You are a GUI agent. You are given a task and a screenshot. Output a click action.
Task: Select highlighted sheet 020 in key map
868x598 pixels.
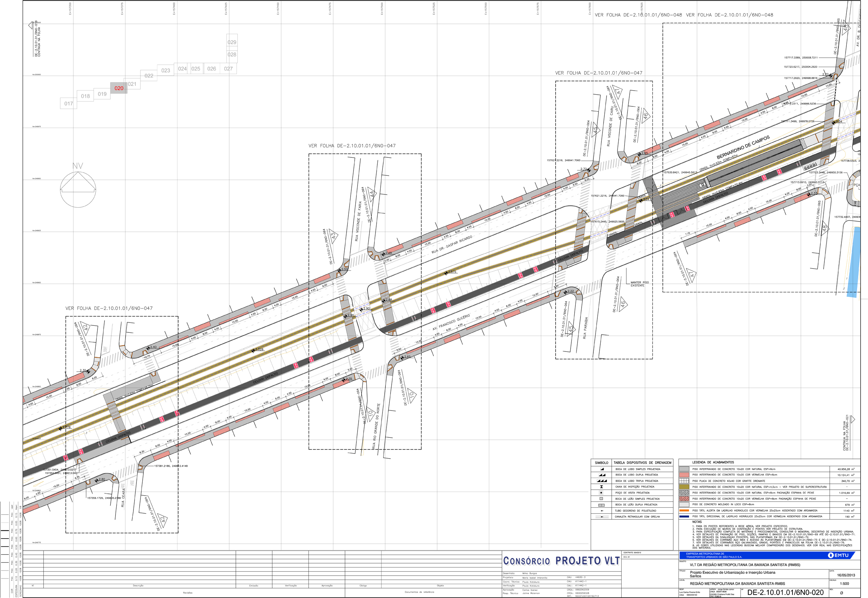pyautogui.click(x=119, y=88)
